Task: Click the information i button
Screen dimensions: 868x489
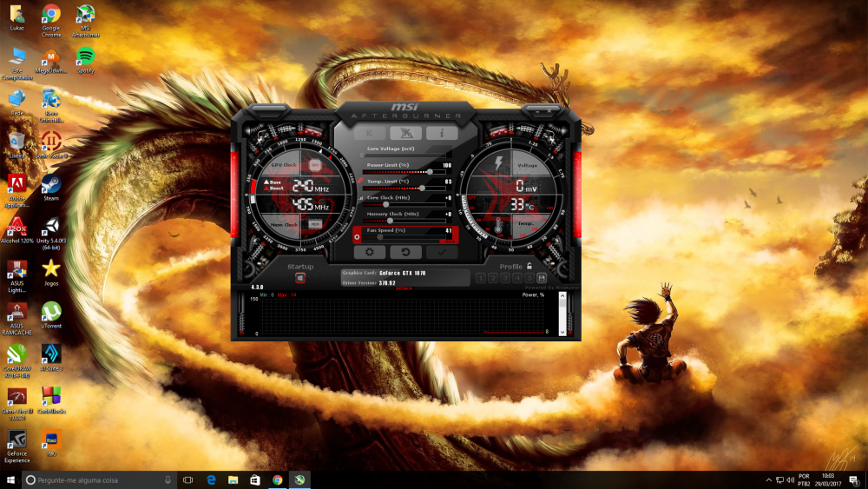Action: click(441, 133)
